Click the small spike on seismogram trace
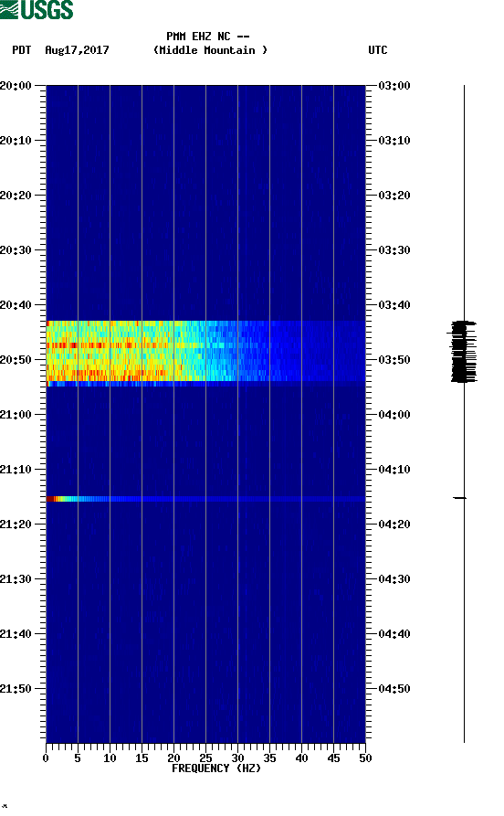 pos(460,498)
